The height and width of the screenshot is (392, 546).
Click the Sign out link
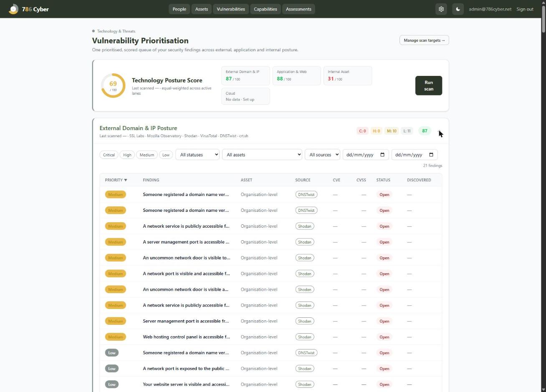point(525,9)
